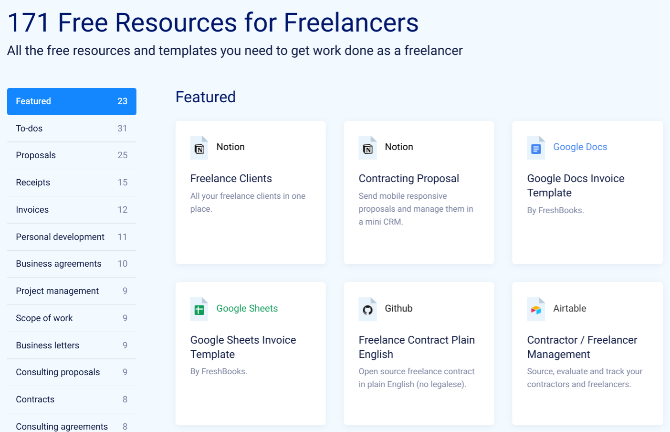
Task: Open the Consulting proposals category
Action: pyautogui.click(x=71, y=372)
